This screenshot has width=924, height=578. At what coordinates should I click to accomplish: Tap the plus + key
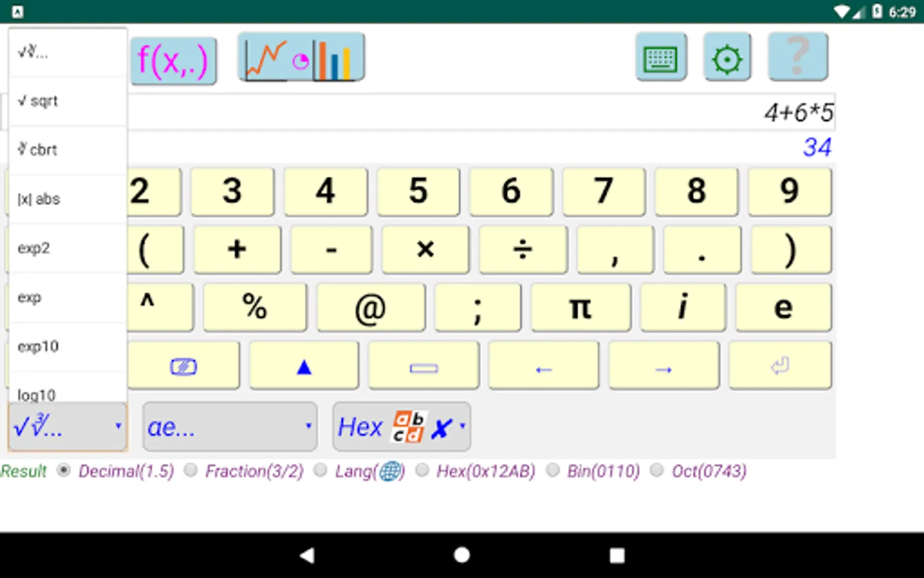pyautogui.click(x=237, y=249)
